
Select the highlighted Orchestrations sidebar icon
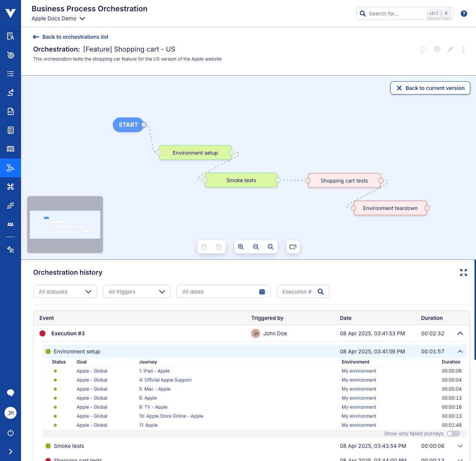click(x=11, y=168)
